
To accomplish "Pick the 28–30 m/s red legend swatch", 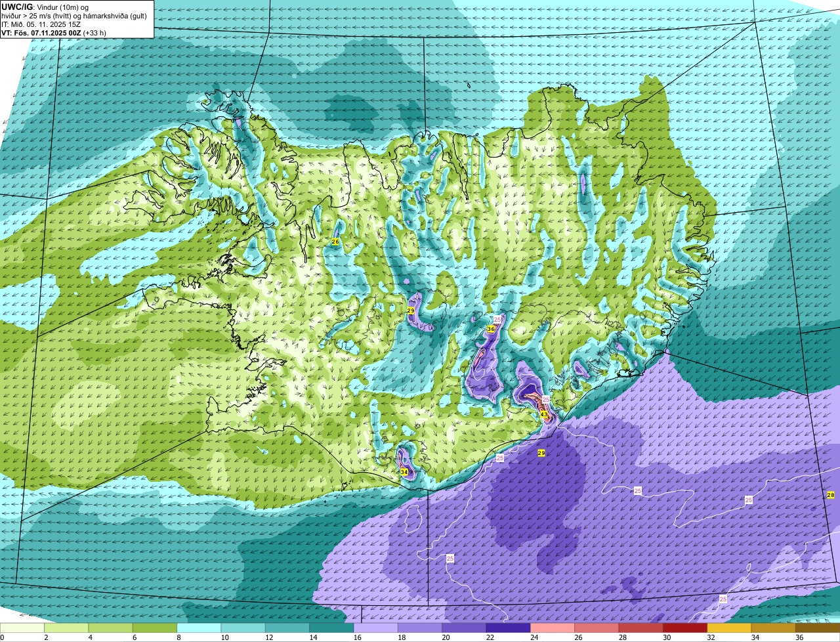I will (640, 628).
